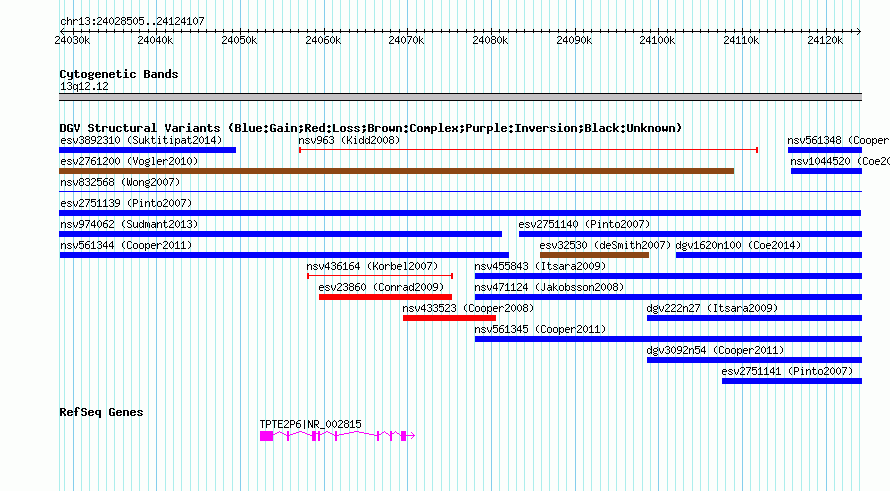Select the nsv561345 (Cooper2011) blue bar
This screenshot has height=491, width=890.
point(669,339)
